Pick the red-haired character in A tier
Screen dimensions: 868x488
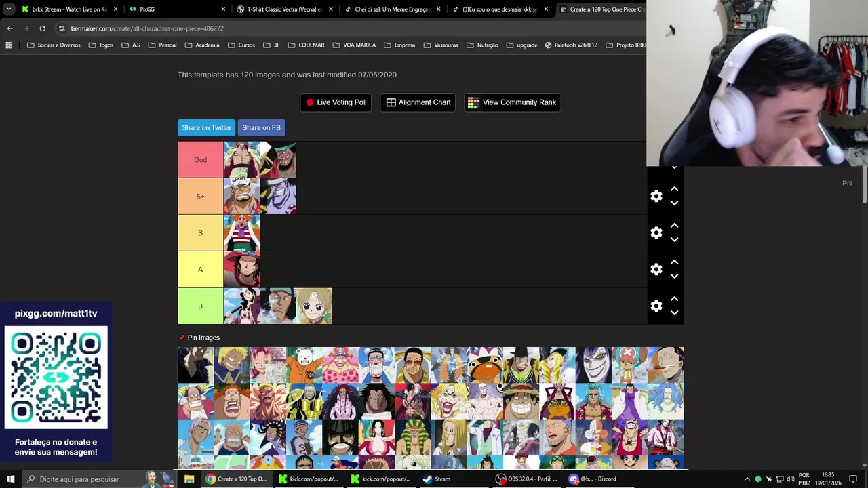pos(241,270)
